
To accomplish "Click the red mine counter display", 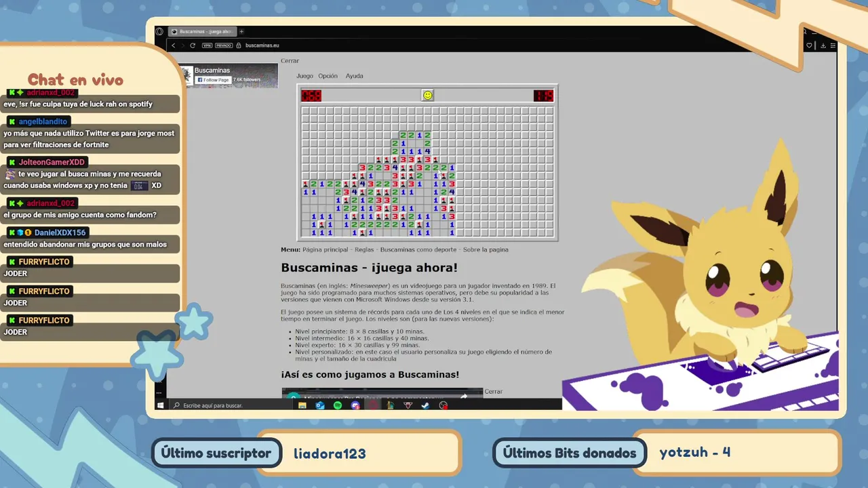I will click(312, 96).
